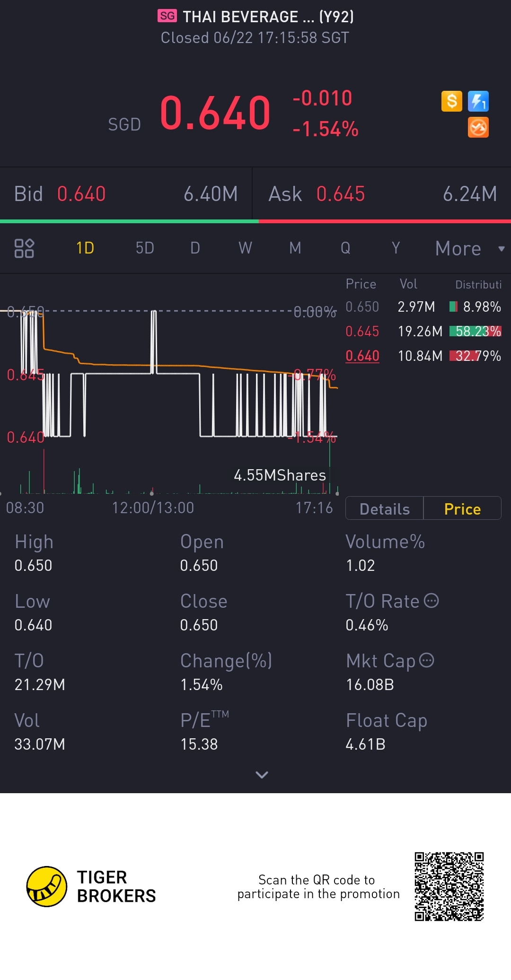Tap the P/E TTM 15.38 value
This screenshot has height=980, width=511.
(x=199, y=744)
